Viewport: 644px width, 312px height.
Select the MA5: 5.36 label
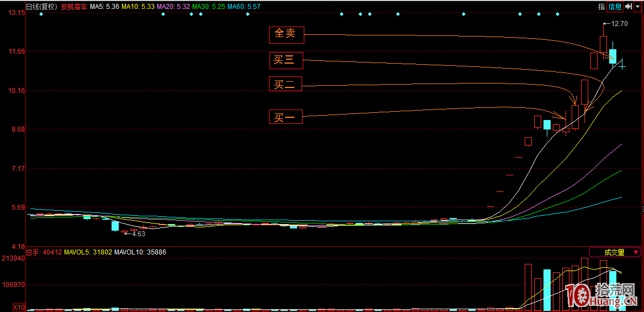point(104,6)
